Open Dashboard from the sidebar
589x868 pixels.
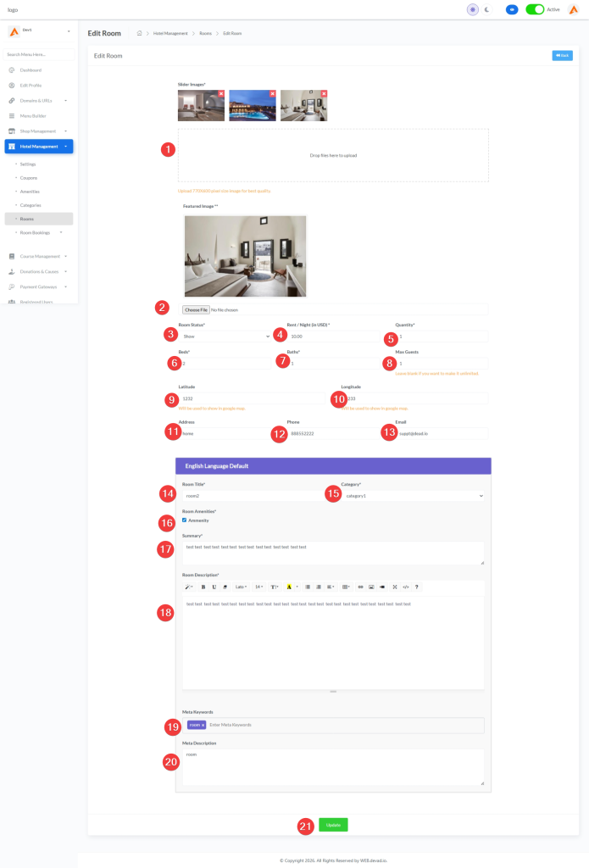31,70
